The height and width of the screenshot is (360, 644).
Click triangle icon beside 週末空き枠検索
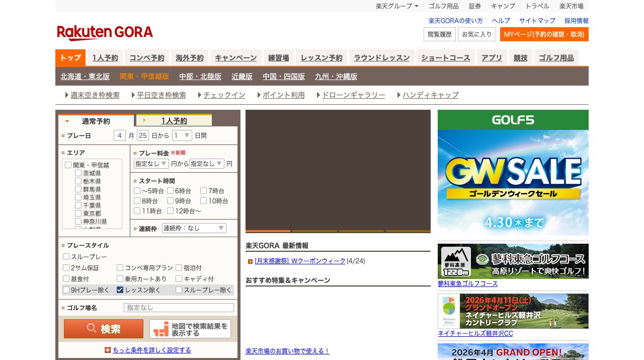point(67,95)
